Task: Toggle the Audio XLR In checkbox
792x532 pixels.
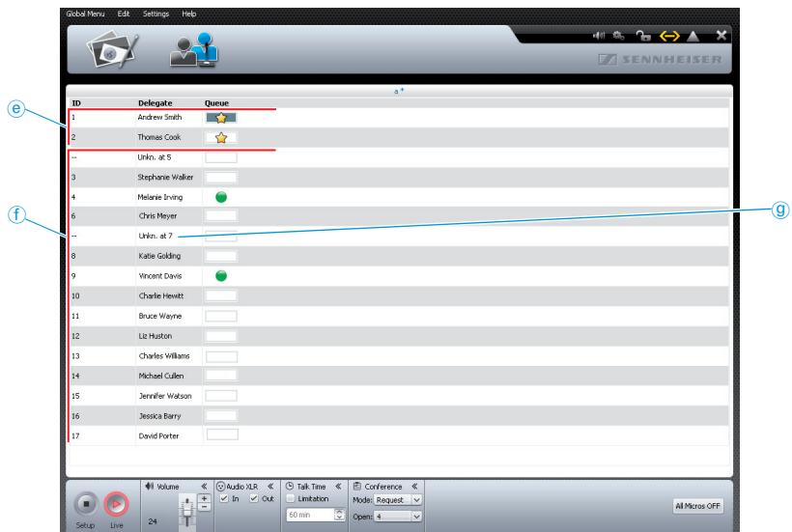Action: pos(224,498)
